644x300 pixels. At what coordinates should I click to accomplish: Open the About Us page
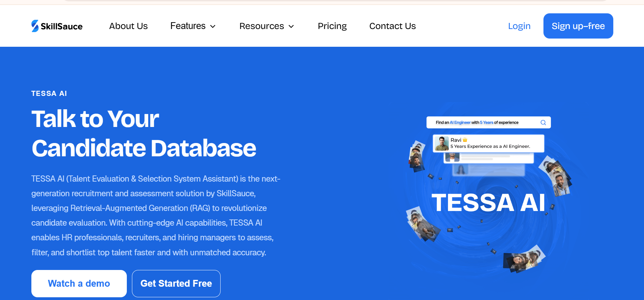pos(128,26)
